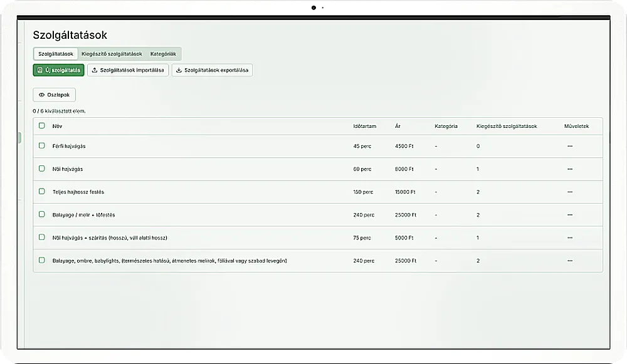Open three-dot menu for Balayage / melír + tőfestés
The height and width of the screenshot is (364, 627).
click(x=569, y=215)
